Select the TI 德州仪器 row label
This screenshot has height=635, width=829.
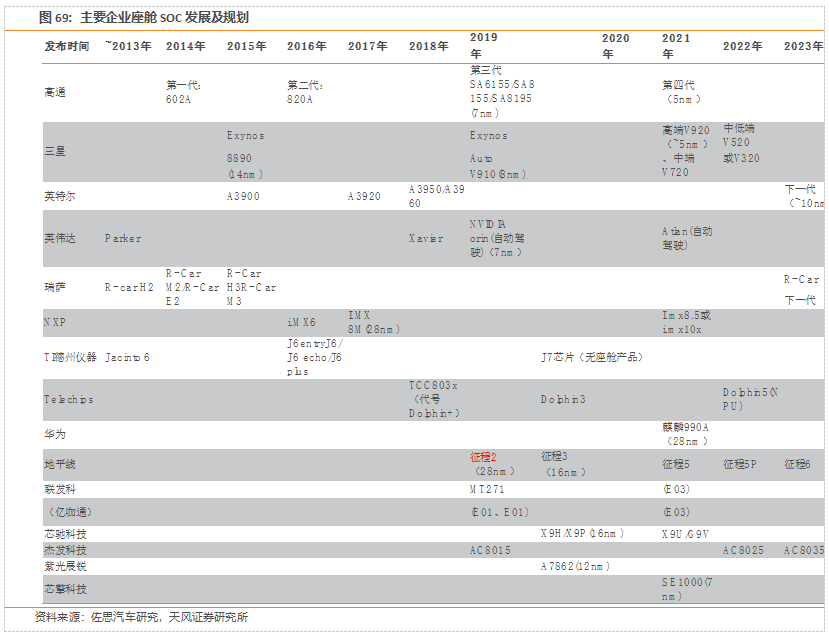[70, 357]
